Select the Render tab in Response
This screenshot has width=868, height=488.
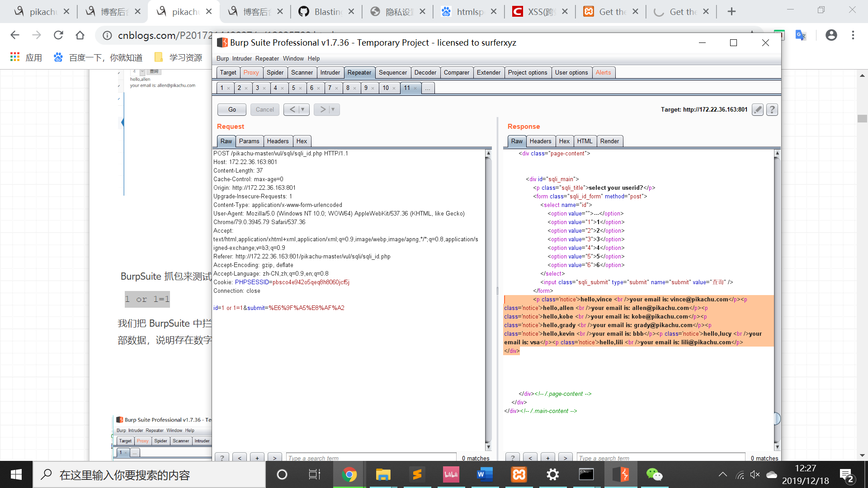tap(609, 141)
